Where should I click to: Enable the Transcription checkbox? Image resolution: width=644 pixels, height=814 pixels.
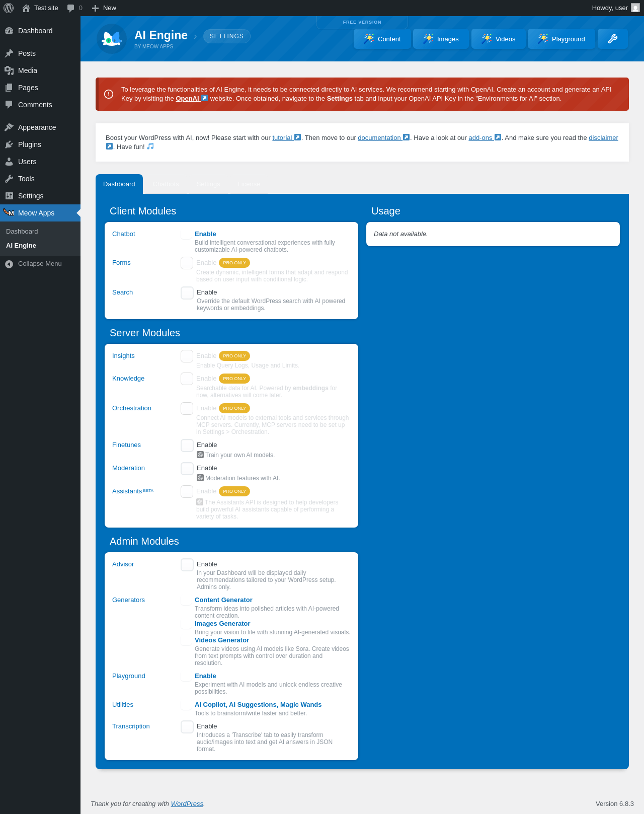point(187,727)
